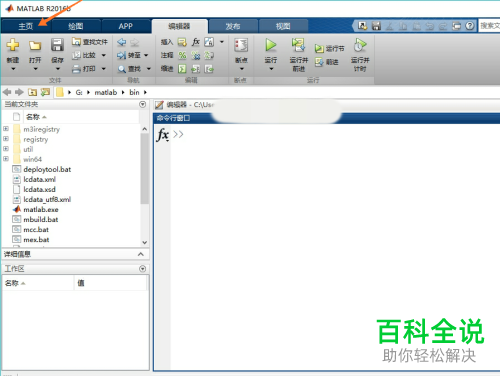Click the insert function fx ribbon icon
The width and height of the screenshot is (500, 376).
click(x=196, y=42)
